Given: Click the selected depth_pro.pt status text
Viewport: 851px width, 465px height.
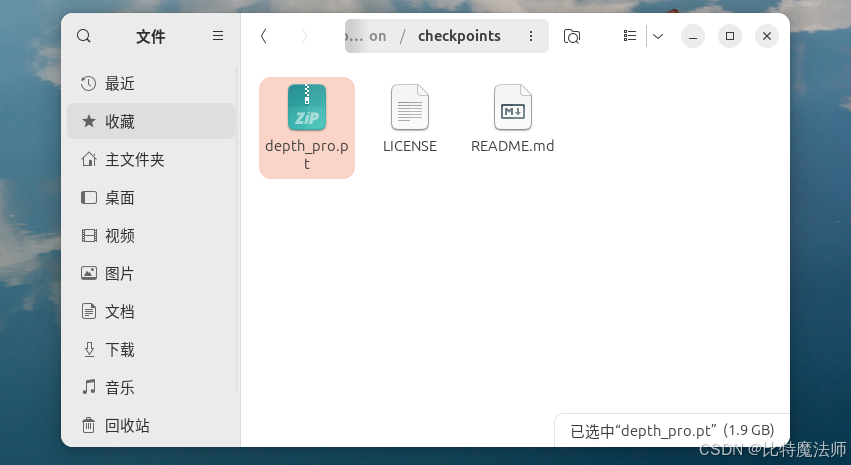Looking at the screenshot, I should (x=672, y=431).
